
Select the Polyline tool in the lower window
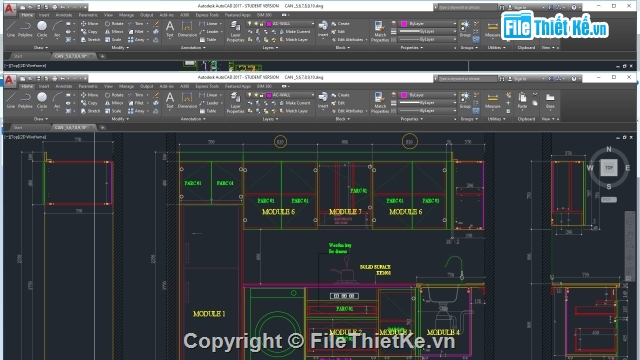tap(25, 100)
